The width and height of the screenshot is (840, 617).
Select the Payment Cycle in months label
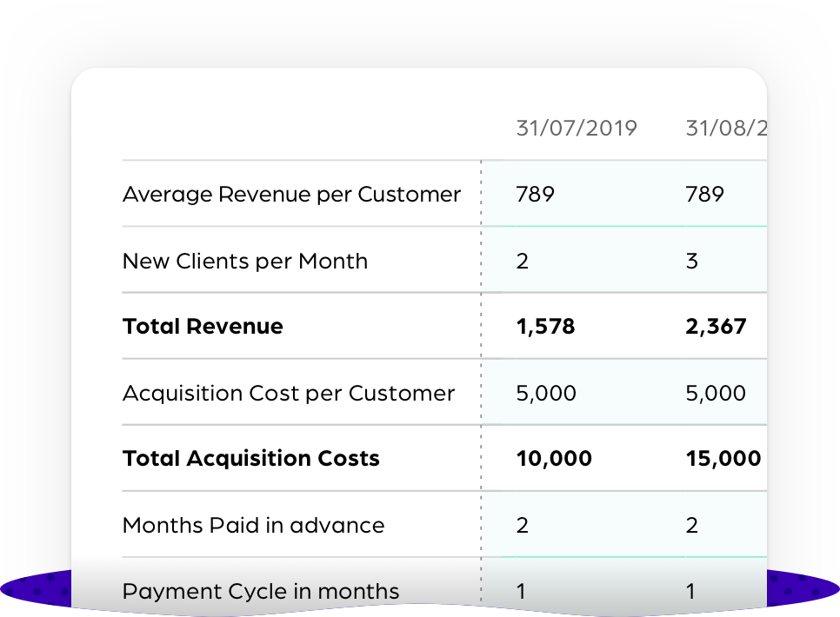tap(261, 591)
